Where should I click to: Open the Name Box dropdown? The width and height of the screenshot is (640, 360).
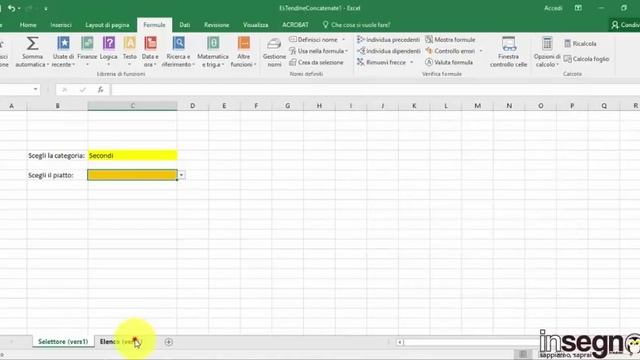coord(36,89)
